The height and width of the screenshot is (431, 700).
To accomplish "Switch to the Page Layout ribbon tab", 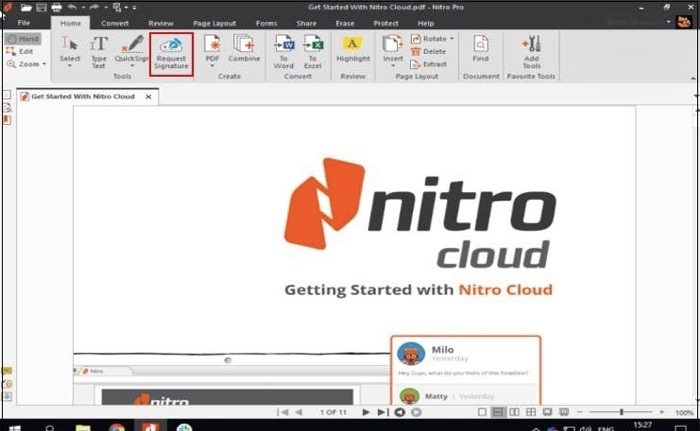I will (214, 23).
